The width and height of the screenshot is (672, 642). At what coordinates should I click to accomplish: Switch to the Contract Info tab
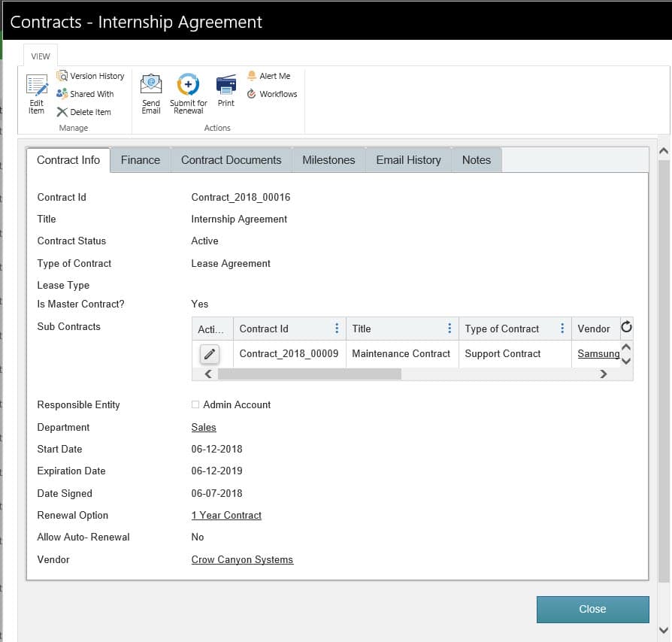(68, 160)
